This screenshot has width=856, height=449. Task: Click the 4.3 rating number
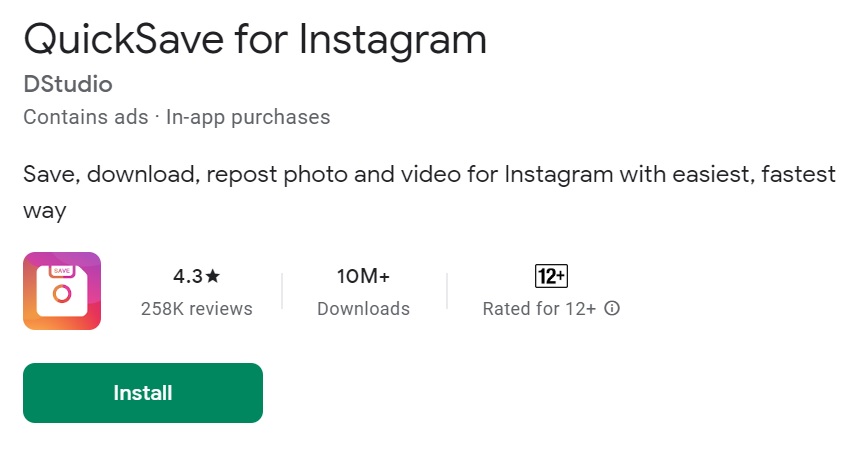click(x=188, y=276)
